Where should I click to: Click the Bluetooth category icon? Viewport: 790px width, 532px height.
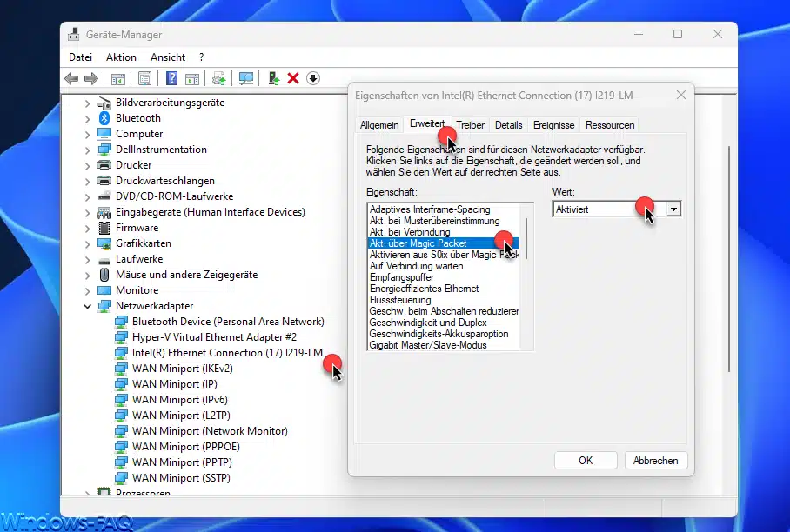104,118
